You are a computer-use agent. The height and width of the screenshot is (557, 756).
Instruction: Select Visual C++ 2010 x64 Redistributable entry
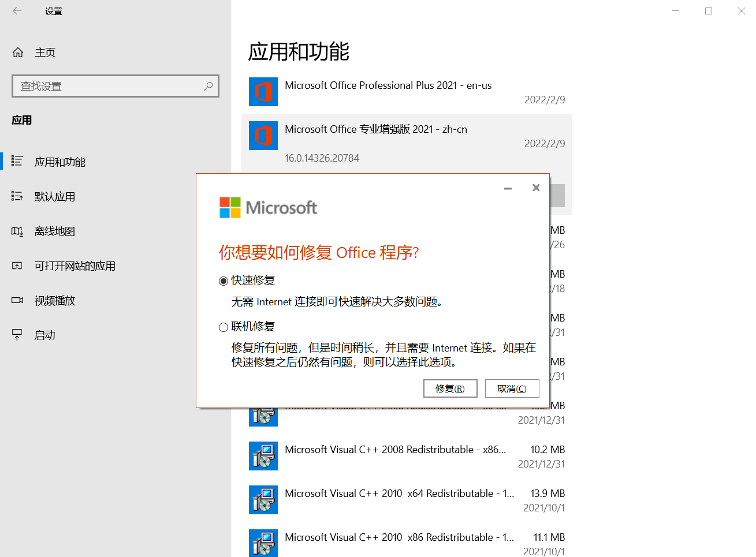click(x=407, y=500)
